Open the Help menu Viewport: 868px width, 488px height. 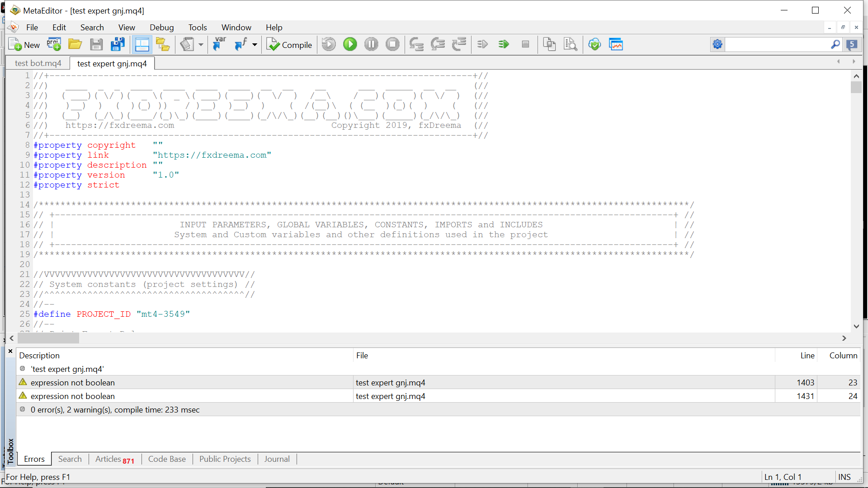[x=274, y=28]
